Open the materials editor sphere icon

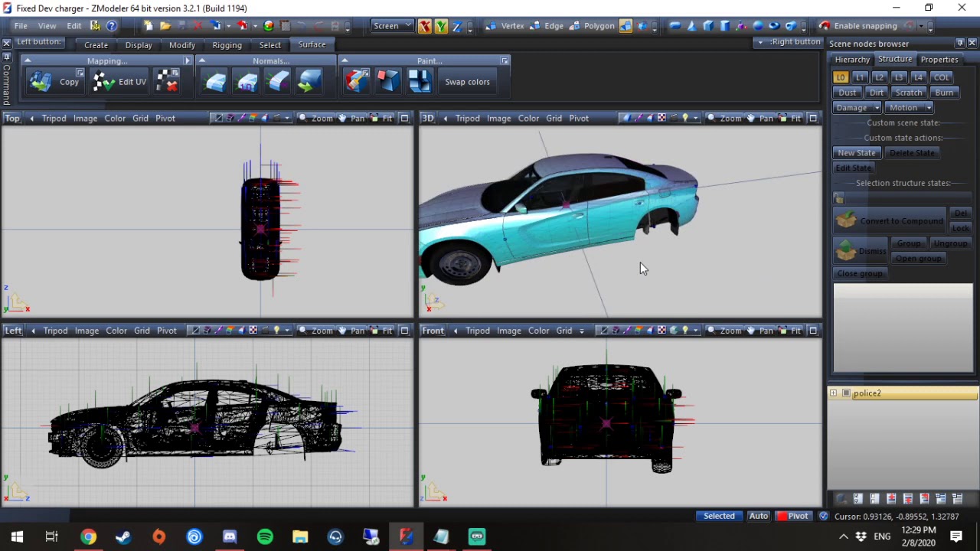[x=269, y=26]
